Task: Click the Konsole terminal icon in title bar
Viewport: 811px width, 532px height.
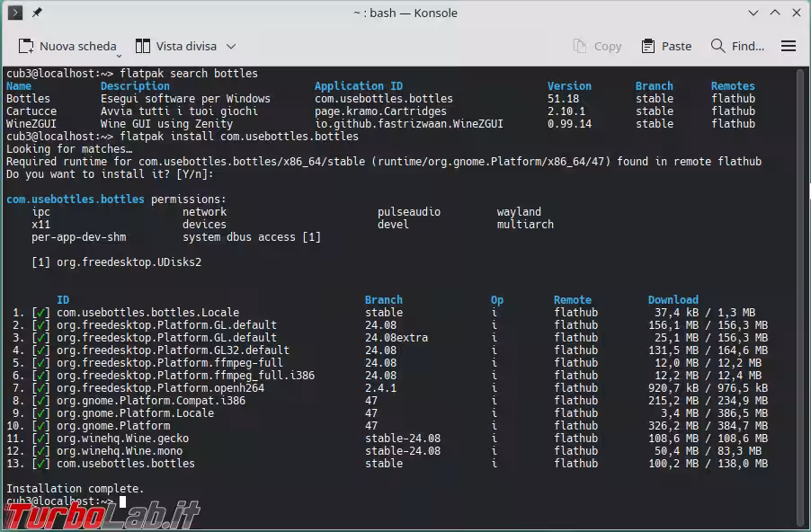Action: [x=15, y=13]
